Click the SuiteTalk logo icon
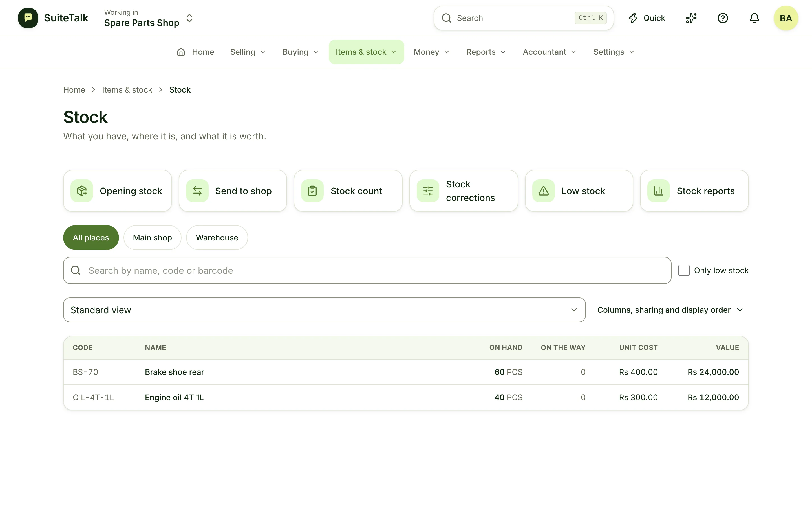This screenshot has height=508, width=812. pyautogui.click(x=28, y=18)
